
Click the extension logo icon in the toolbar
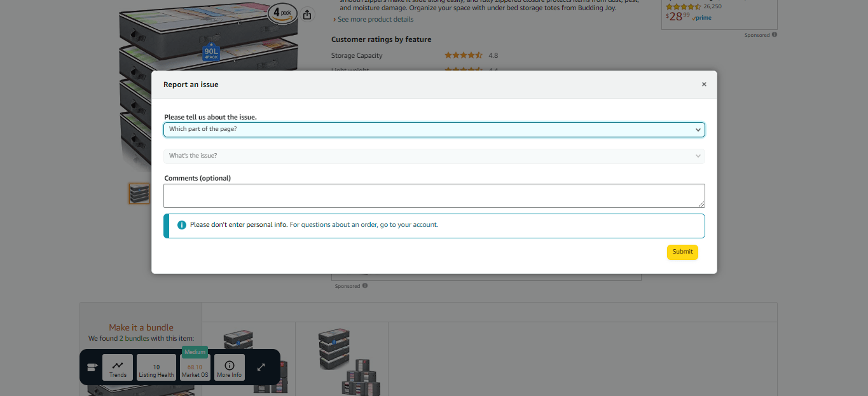click(91, 367)
